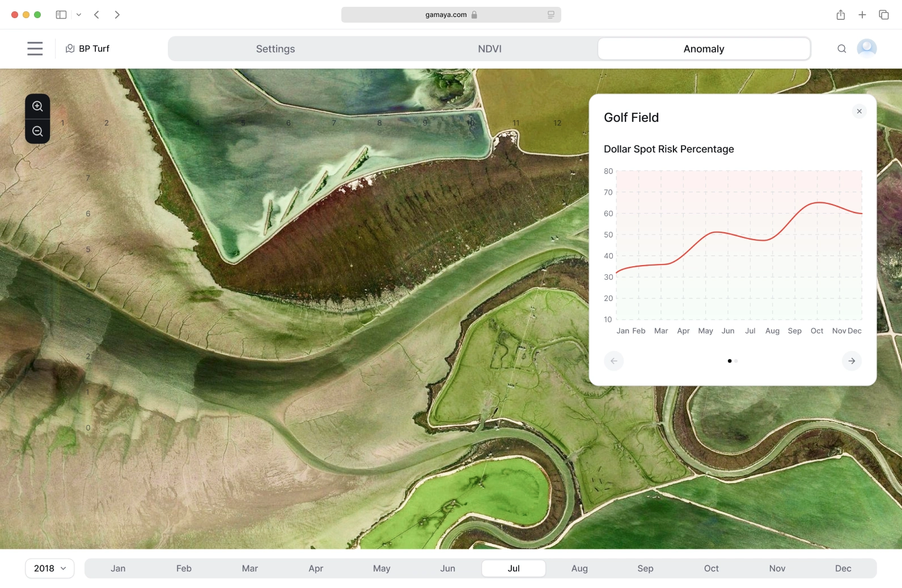Select May on the timeline

click(382, 568)
